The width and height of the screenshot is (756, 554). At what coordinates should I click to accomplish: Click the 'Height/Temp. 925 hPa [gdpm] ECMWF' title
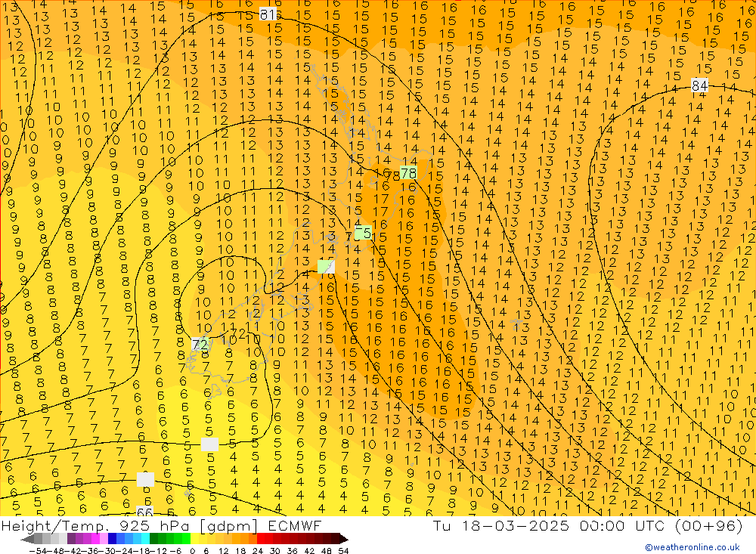tap(161, 525)
